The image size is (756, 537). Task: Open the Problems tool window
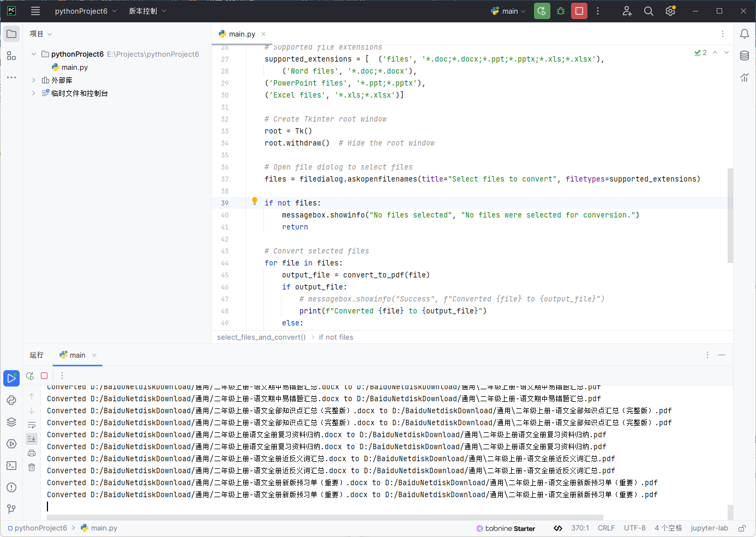pyautogui.click(x=11, y=487)
